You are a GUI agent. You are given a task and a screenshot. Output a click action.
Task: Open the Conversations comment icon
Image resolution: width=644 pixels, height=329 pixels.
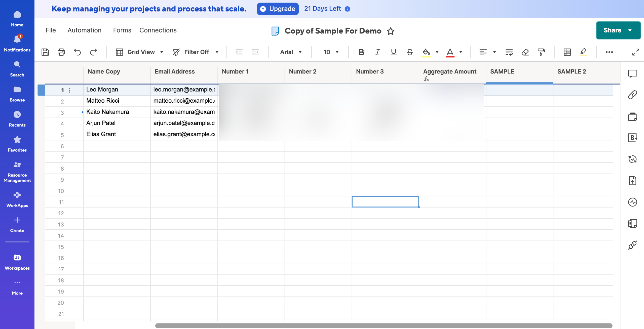(x=632, y=73)
